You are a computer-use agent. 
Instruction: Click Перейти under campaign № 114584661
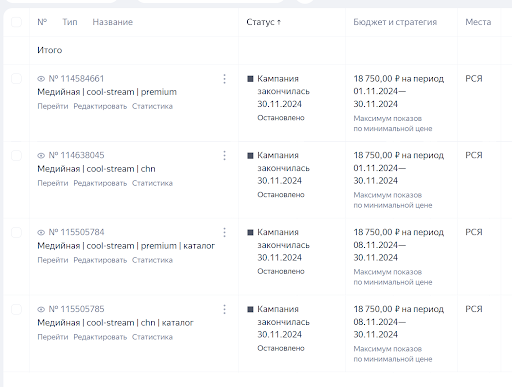click(x=53, y=106)
